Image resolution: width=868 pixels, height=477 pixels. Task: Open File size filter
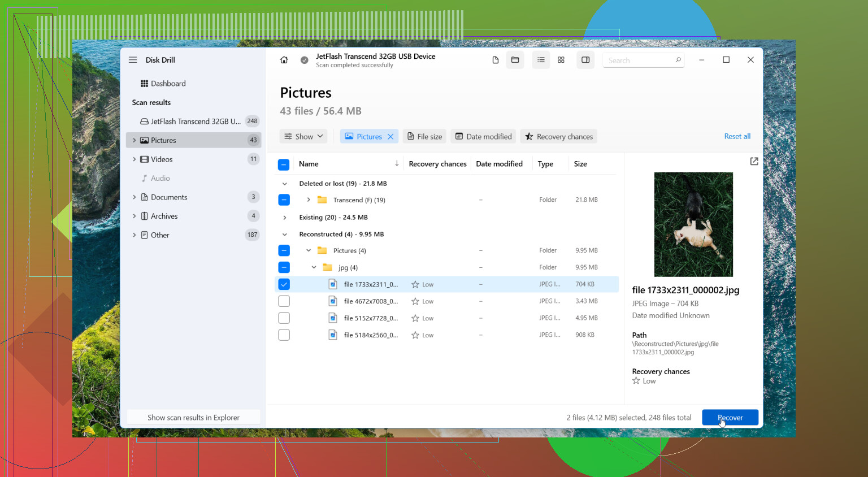(425, 137)
